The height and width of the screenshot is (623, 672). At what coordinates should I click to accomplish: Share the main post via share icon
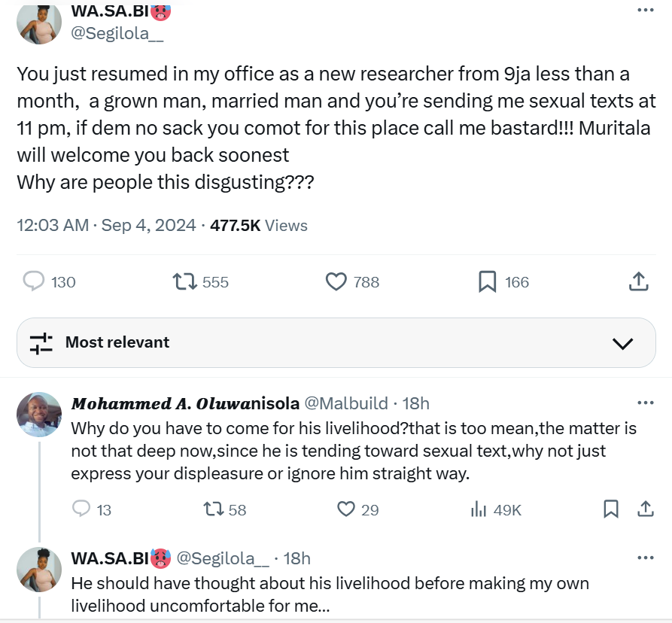(x=638, y=281)
